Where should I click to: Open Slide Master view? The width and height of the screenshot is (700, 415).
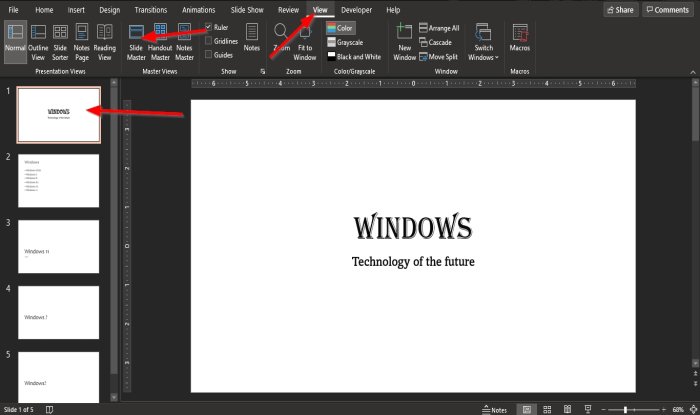[136, 40]
